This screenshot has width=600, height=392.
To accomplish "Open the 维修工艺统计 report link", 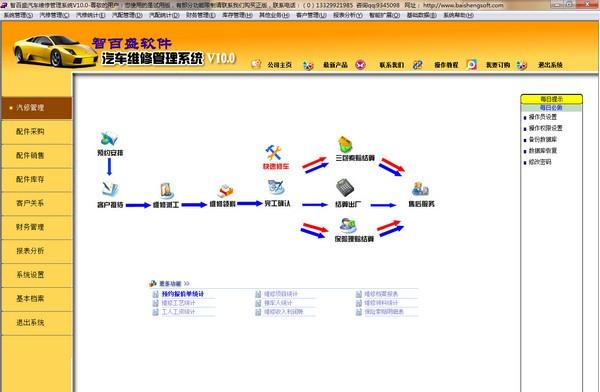I will click(x=178, y=303).
